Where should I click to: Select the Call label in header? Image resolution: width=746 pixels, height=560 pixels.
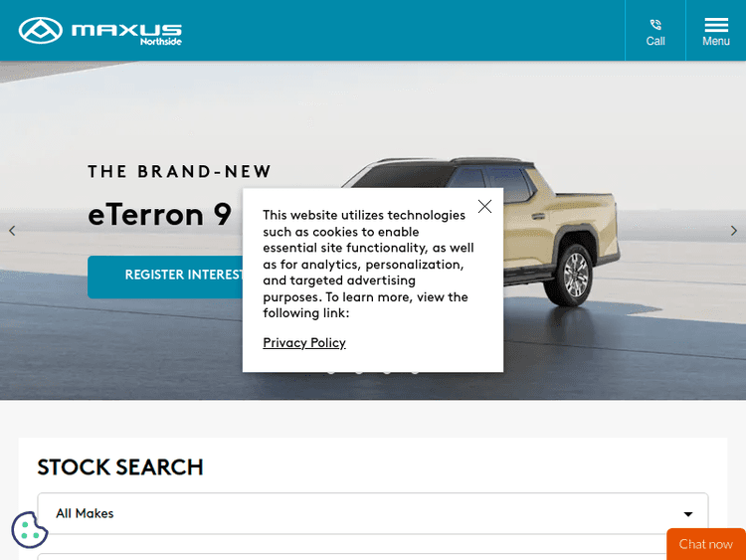(655, 41)
